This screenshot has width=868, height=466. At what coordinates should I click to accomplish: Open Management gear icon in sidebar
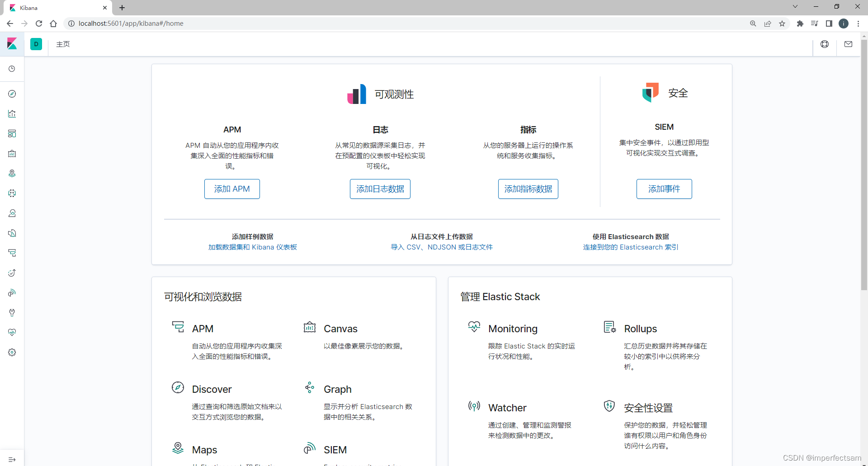click(x=12, y=352)
